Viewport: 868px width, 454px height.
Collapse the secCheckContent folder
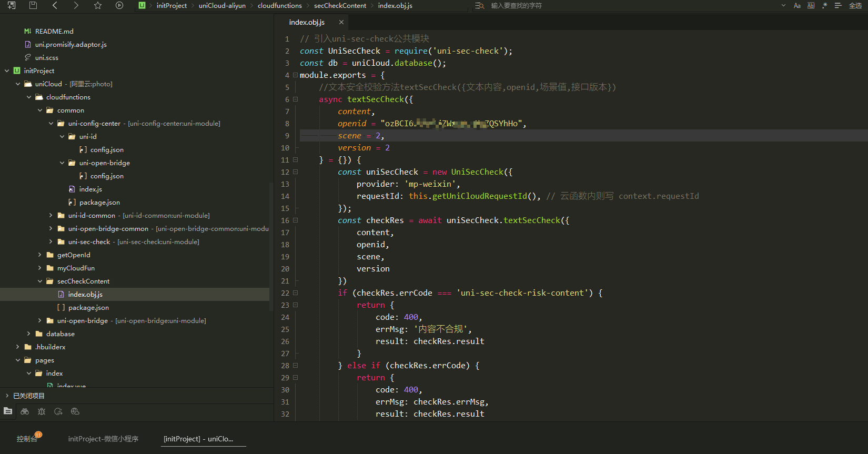[40, 281]
